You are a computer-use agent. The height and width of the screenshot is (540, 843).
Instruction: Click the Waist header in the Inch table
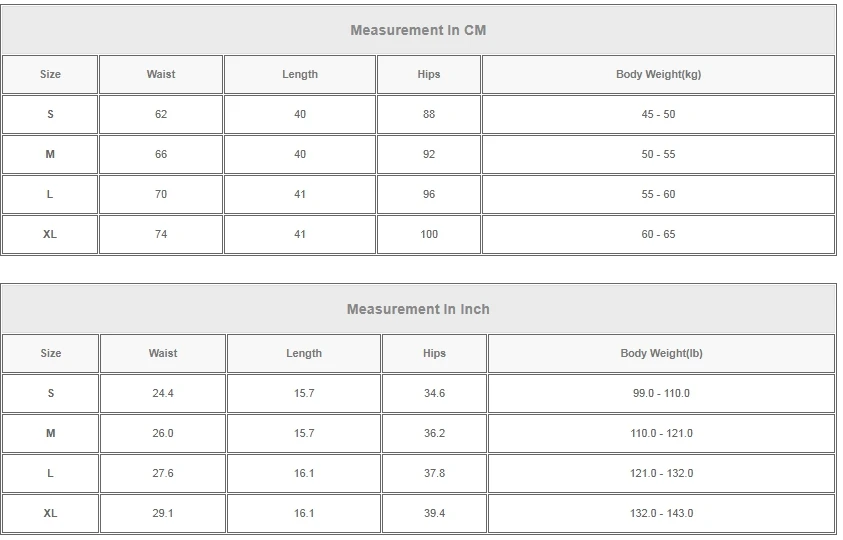pos(163,353)
